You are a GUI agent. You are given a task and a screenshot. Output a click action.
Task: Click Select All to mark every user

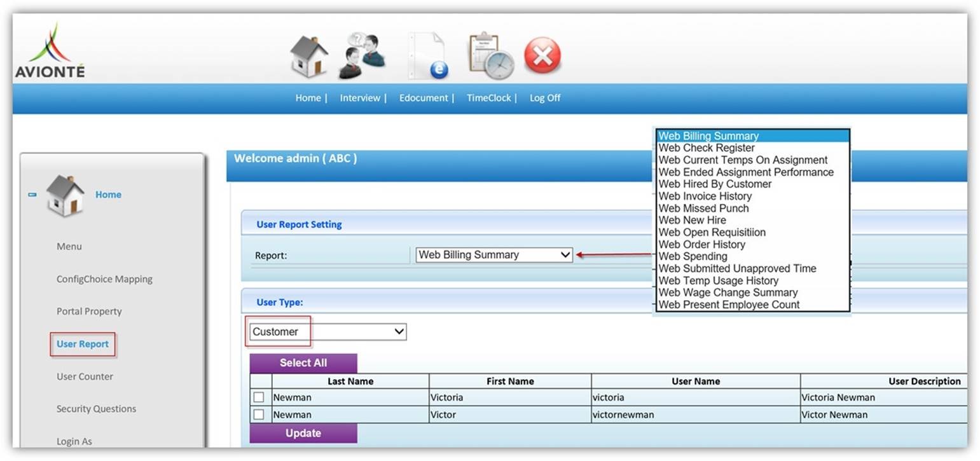click(304, 362)
